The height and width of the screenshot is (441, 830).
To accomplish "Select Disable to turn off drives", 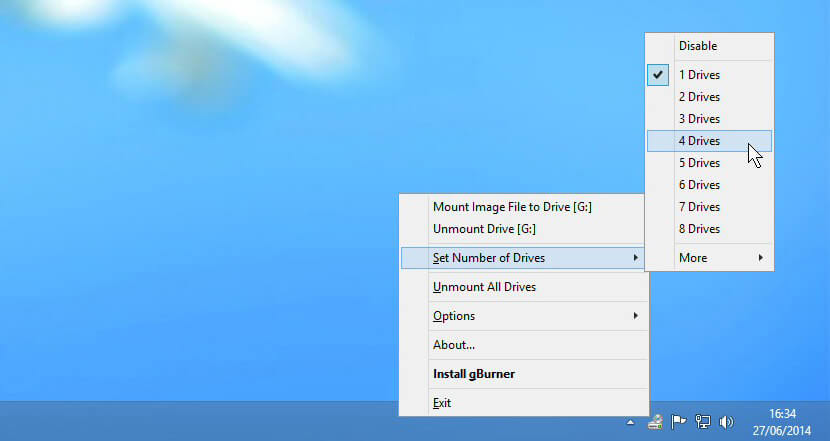I will (x=698, y=46).
